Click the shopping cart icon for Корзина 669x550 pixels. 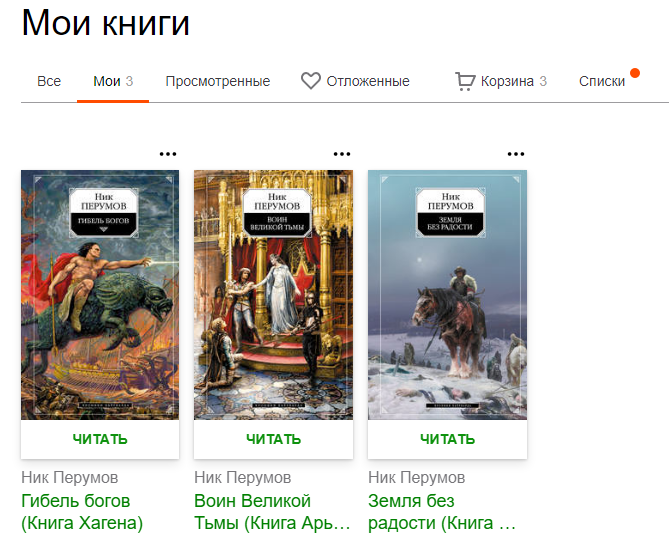point(465,81)
